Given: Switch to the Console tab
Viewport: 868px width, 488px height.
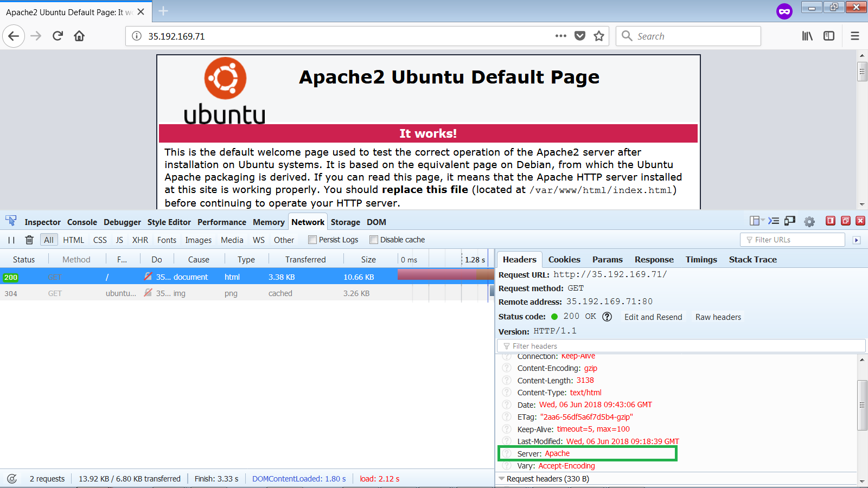Looking at the screenshot, I should [82, 222].
